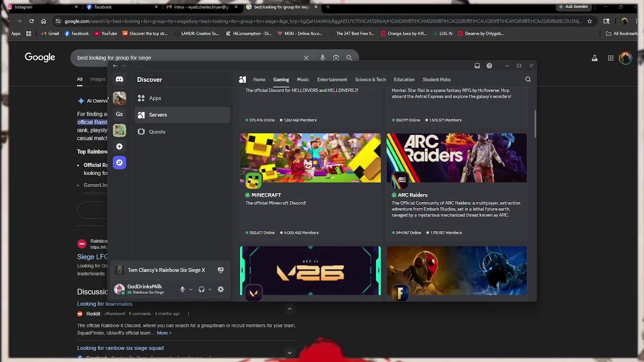Open the Entertainment category tab

(332, 79)
